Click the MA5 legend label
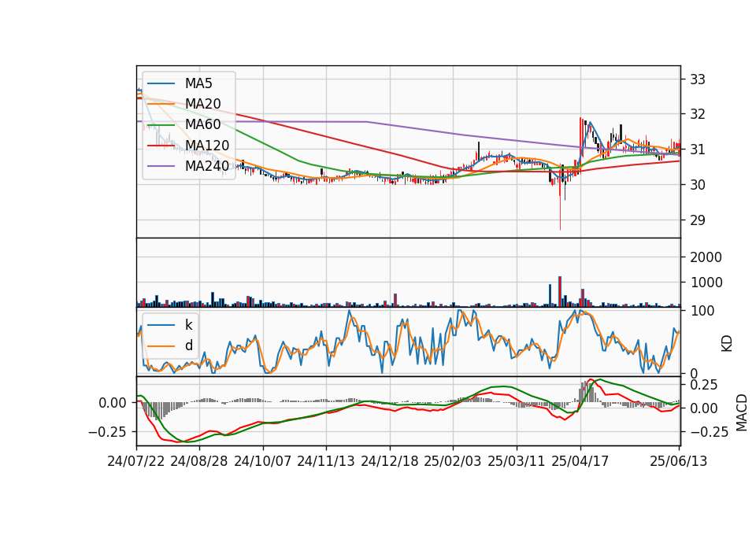 click(x=198, y=83)
